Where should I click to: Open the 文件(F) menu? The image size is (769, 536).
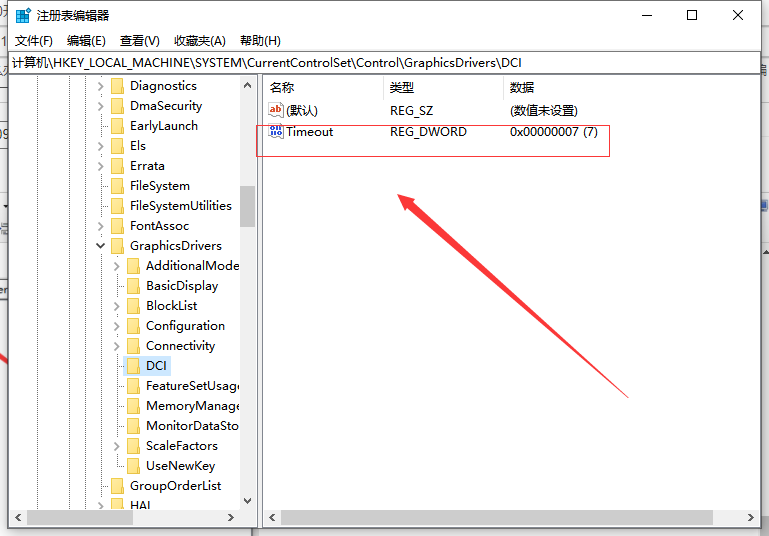33,41
